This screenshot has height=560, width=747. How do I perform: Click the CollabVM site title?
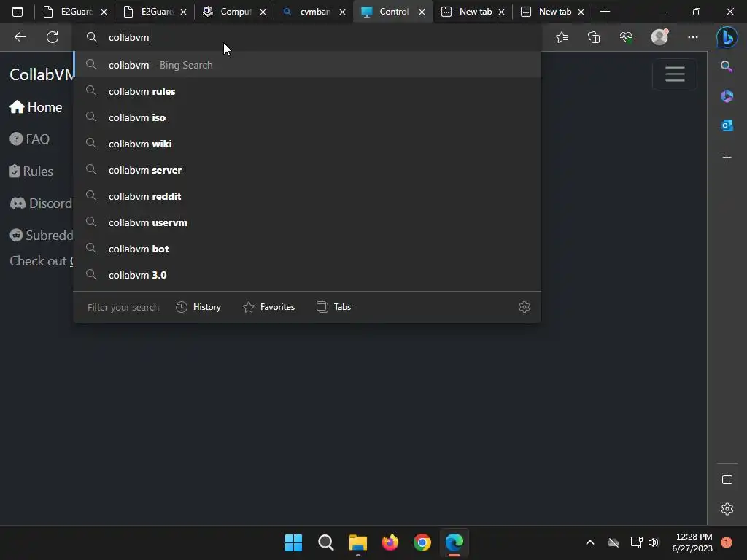point(42,75)
